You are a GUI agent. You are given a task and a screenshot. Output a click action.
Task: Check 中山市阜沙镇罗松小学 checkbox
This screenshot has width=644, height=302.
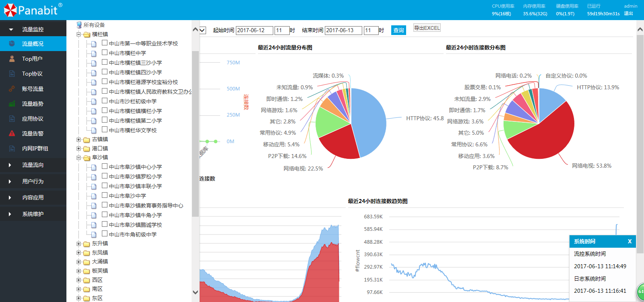tap(105, 176)
